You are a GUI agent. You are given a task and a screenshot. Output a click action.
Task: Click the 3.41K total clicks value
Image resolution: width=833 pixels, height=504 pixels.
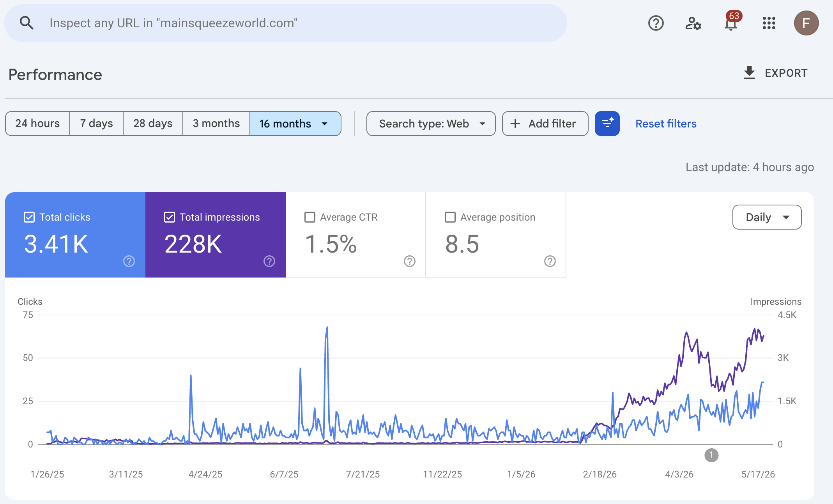tap(56, 244)
